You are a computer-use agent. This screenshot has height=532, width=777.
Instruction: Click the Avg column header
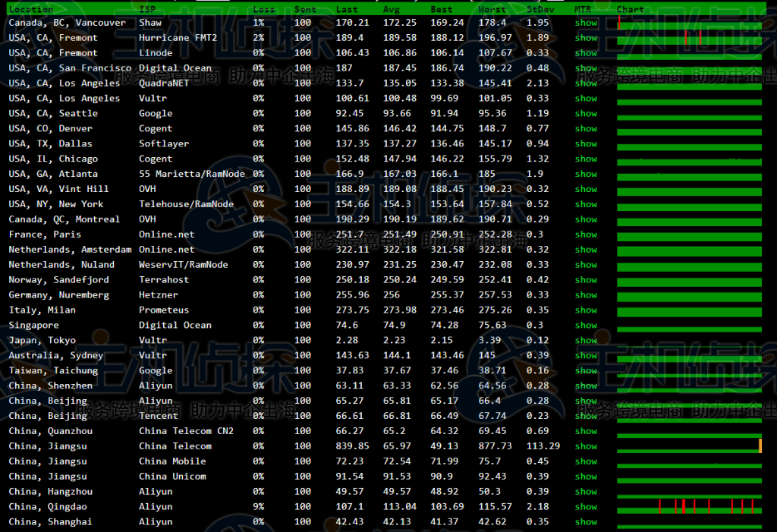point(392,9)
